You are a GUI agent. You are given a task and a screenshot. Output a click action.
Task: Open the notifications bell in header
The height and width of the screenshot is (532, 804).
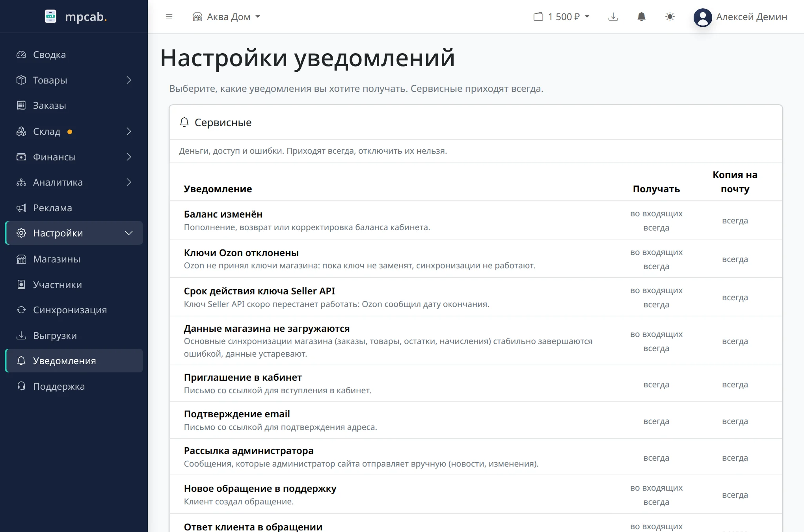click(642, 17)
